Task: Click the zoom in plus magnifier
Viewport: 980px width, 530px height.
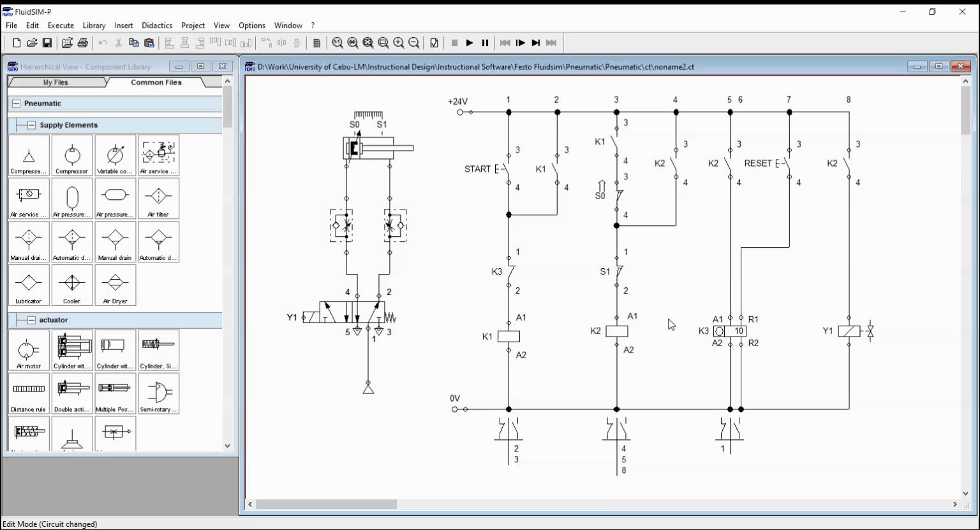Action: [399, 43]
